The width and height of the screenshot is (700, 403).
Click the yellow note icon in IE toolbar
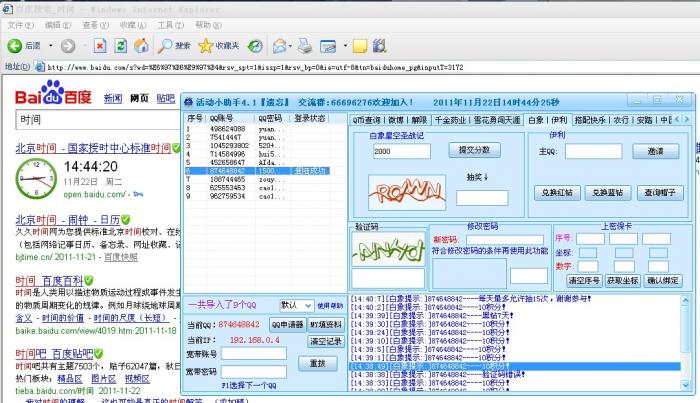(x=360, y=46)
